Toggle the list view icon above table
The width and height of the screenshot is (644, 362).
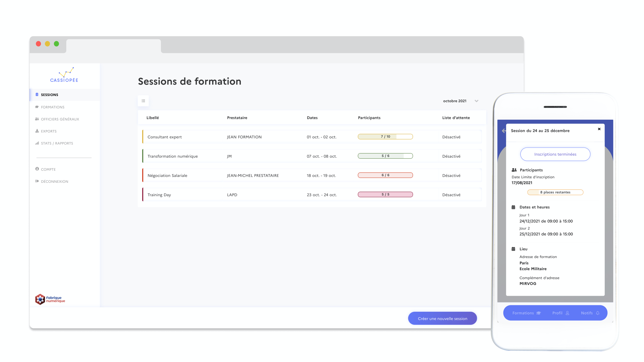pyautogui.click(x=143, y=101)
